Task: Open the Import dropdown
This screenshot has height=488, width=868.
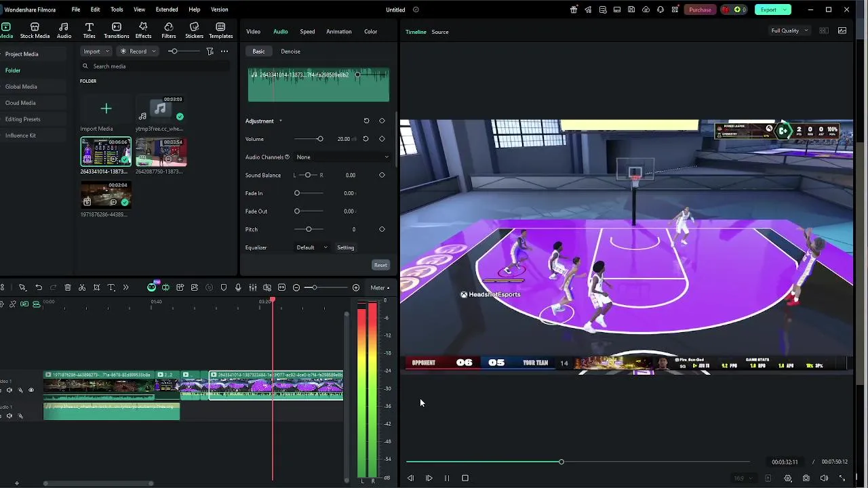Action: 96,52
